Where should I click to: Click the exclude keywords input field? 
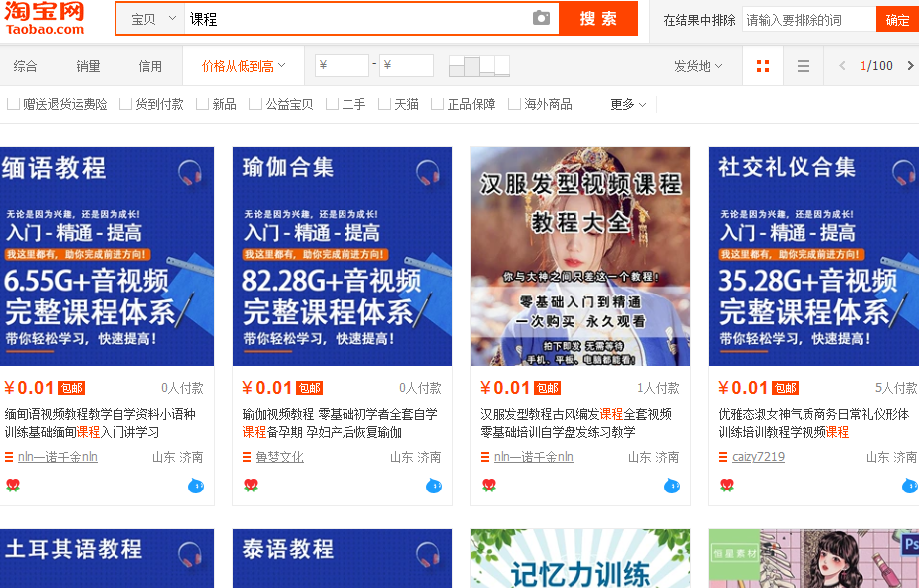click(x=807, y=20)
